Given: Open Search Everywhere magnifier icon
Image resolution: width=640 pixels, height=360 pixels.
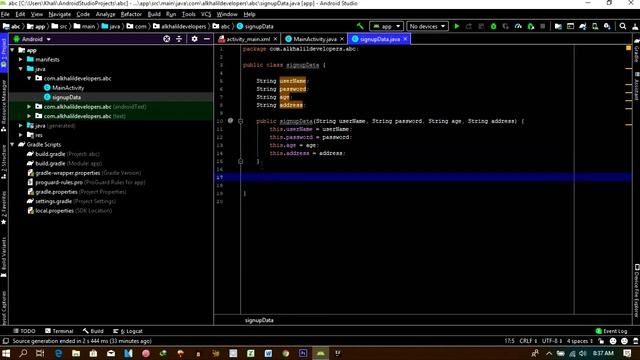Looking at the screenshot, I should (623, 26).
